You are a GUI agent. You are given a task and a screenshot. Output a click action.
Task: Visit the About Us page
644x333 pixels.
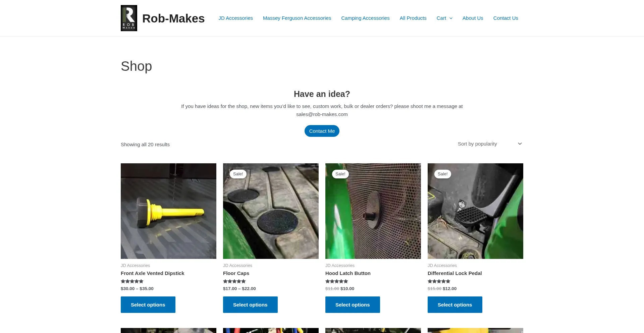(x=473, y=18)
